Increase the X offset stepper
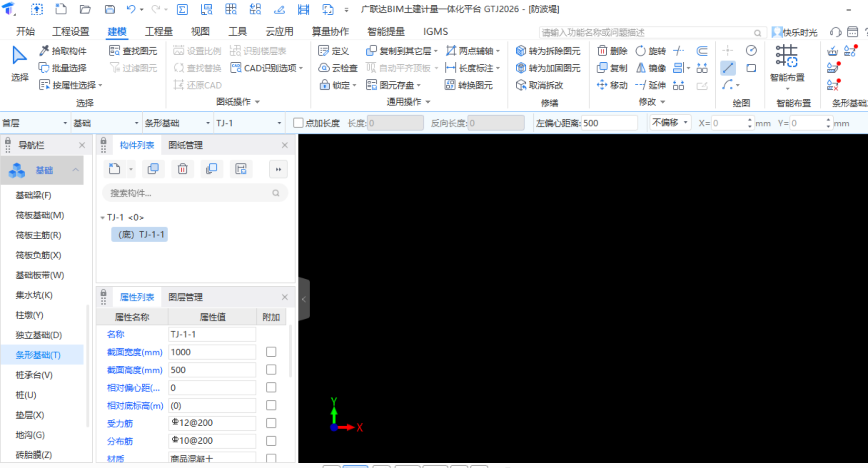The width and height of the screenshot is (868, 468). pyautogui.click(x=750, y=120)
